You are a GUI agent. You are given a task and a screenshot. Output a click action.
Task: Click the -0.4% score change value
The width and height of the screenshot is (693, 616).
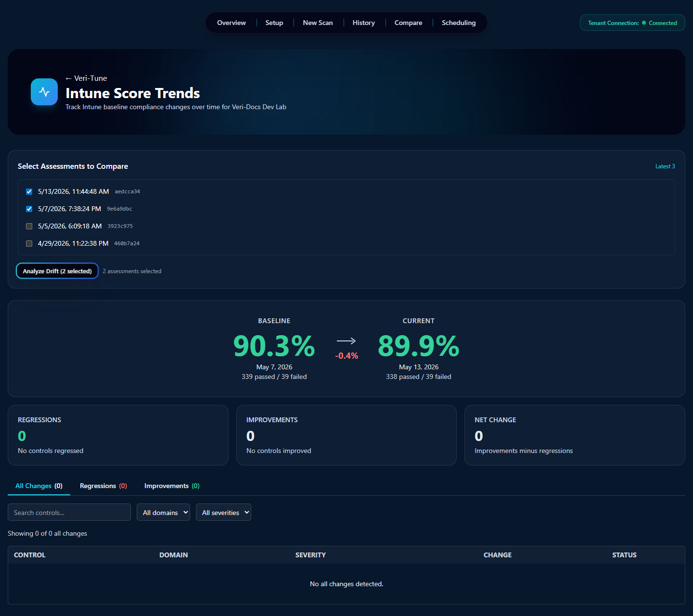click(x=346, y=356)
